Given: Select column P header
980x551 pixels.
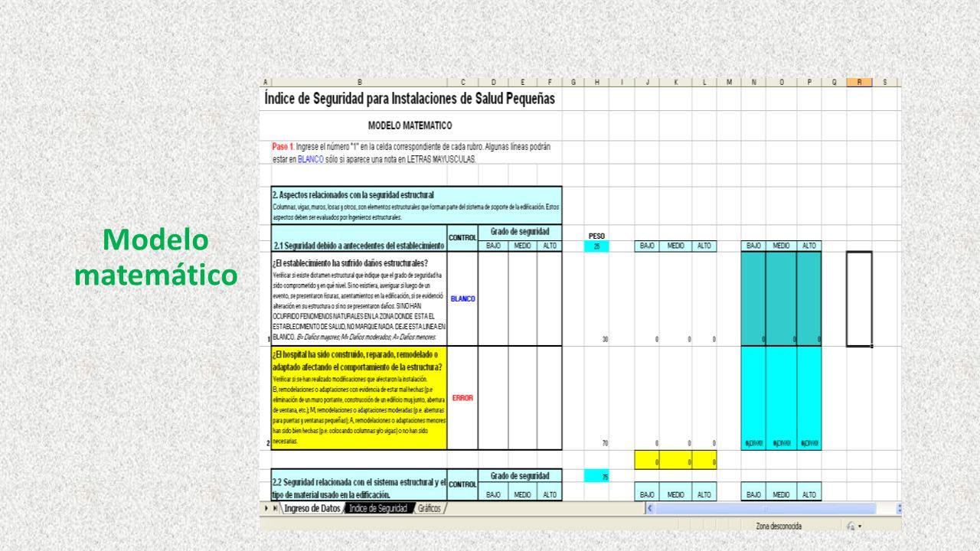Looking at the screenshot, I should tap(808, 82).
